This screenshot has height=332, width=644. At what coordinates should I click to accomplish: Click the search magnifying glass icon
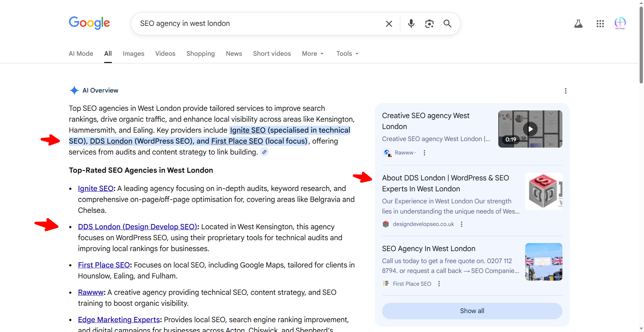point(447,23)
